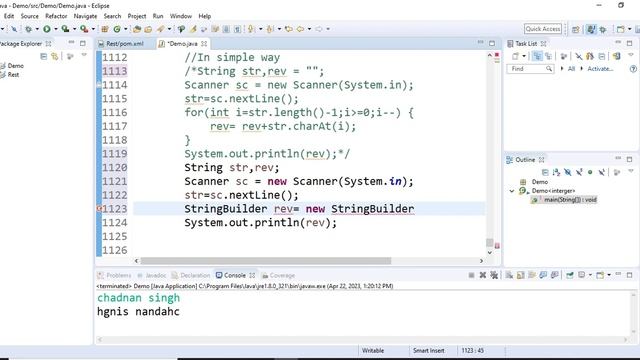Collapse the Demo<interger> node in Outline

click(512, 191)
